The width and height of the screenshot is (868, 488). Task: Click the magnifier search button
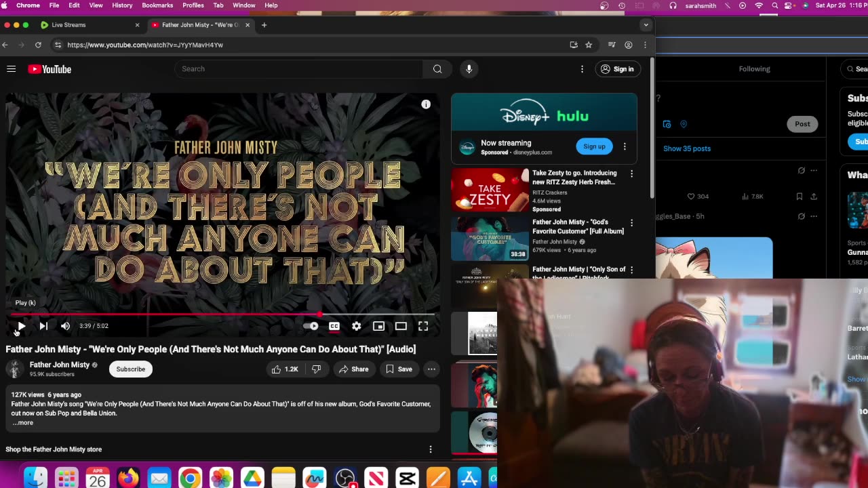click(x=437, y=68)
